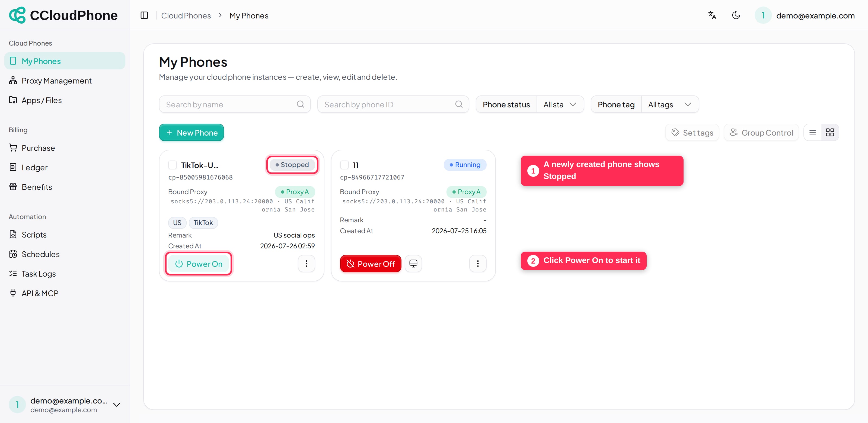868x423 pixels.
Task: Select the phone 11 checkbox
Action: (344, 165)
